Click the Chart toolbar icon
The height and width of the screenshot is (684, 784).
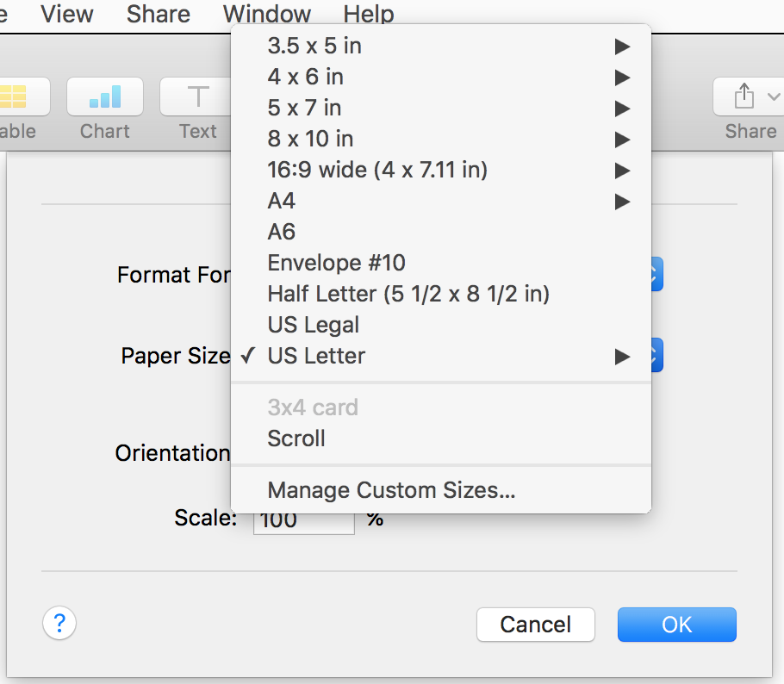pyautogui.click(x=105, y=97)
